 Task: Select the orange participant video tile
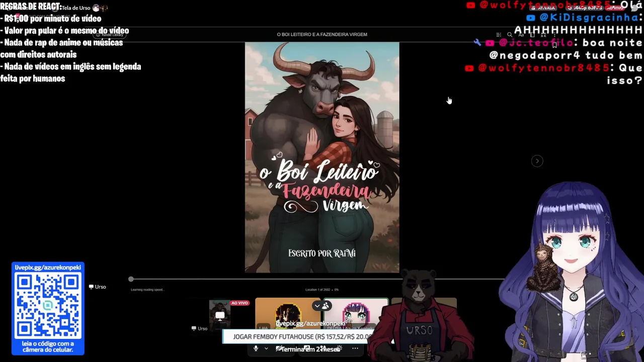(288, 315)
